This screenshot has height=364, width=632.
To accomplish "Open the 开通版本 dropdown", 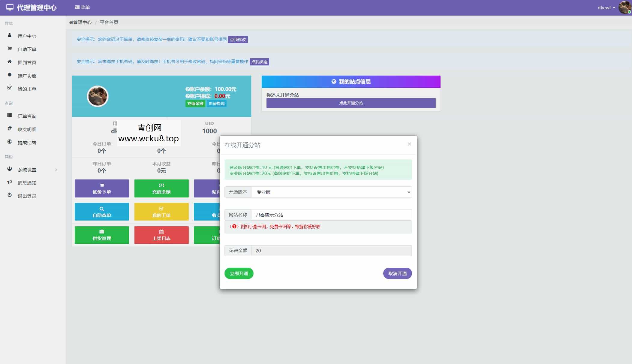I will coord(331,192).
